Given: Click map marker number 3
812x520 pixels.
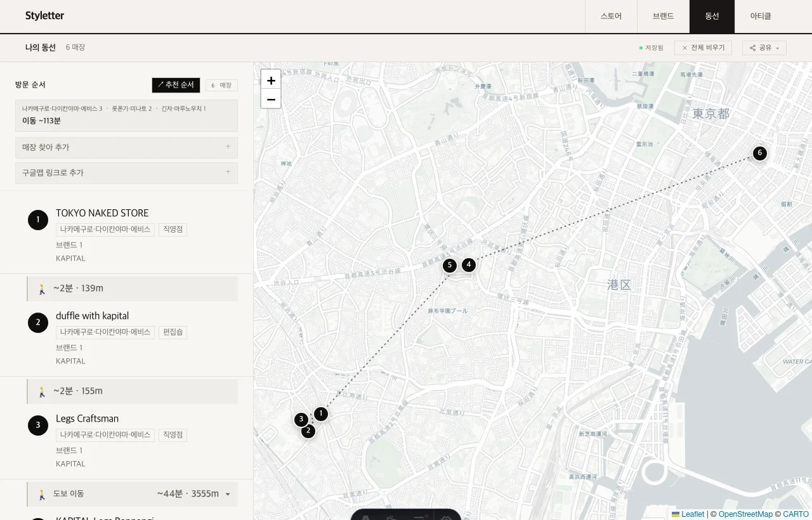Looking at the screenshot, I should pos(301,419).
